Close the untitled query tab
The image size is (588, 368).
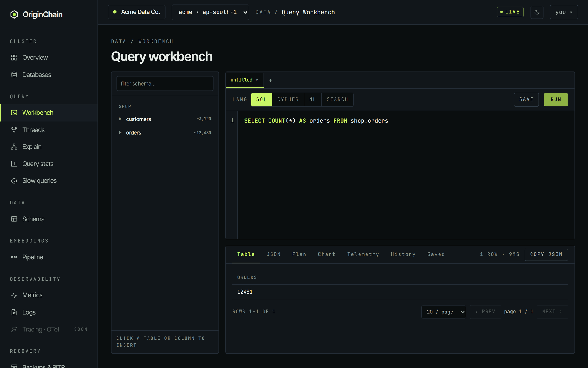[257, 80]
